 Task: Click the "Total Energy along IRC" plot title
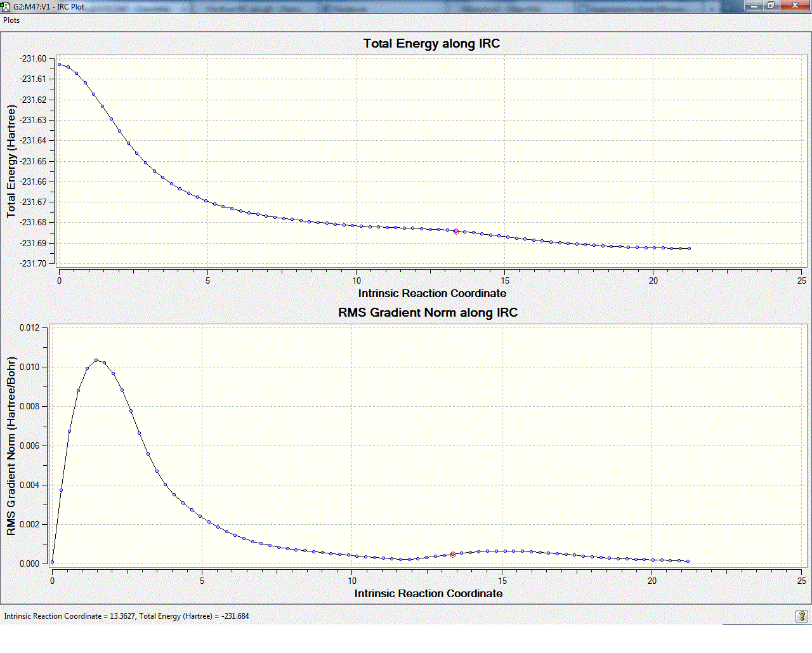point(431,44)
